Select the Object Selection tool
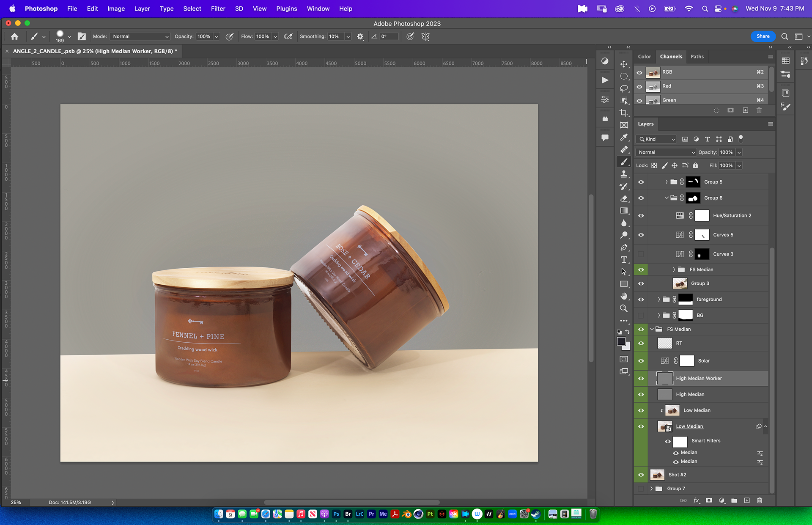The height and width of the screenshot is (525, 812). coord(624,101)
